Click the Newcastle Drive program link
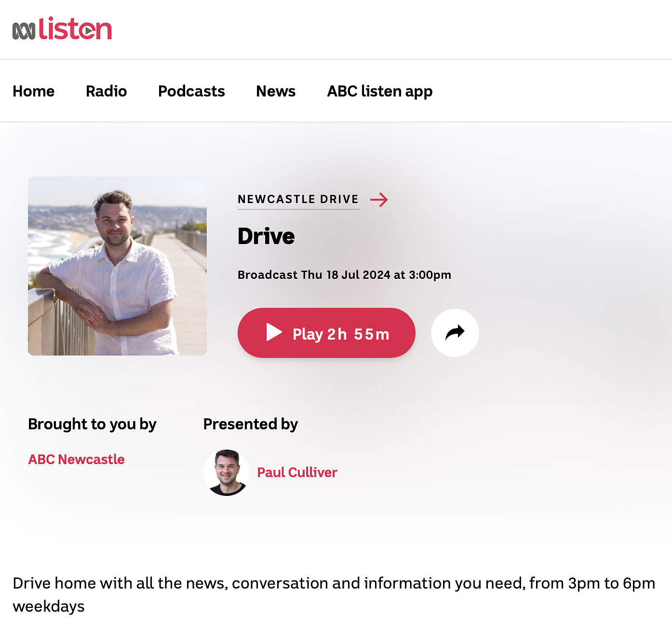 click(x=298, y=199)
